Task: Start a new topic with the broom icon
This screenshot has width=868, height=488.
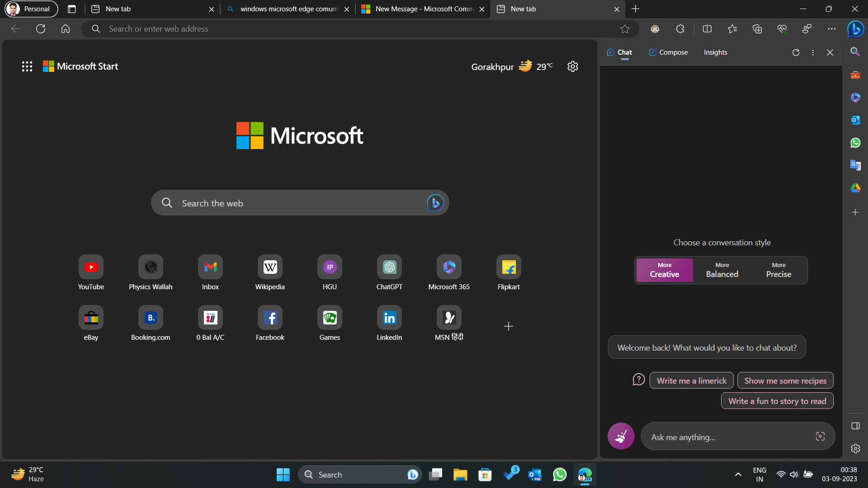Action: [621, 436]
